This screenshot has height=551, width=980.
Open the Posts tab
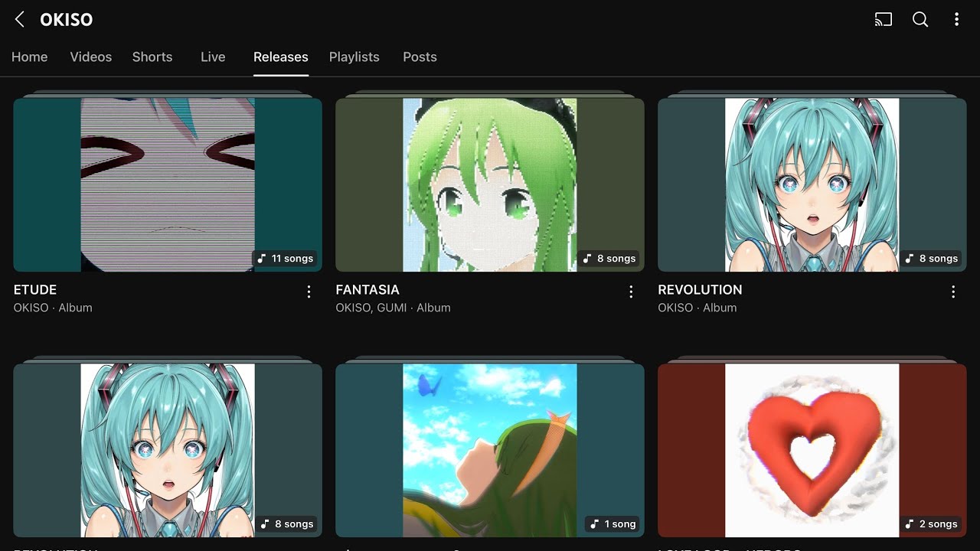[x=420, y=57]
